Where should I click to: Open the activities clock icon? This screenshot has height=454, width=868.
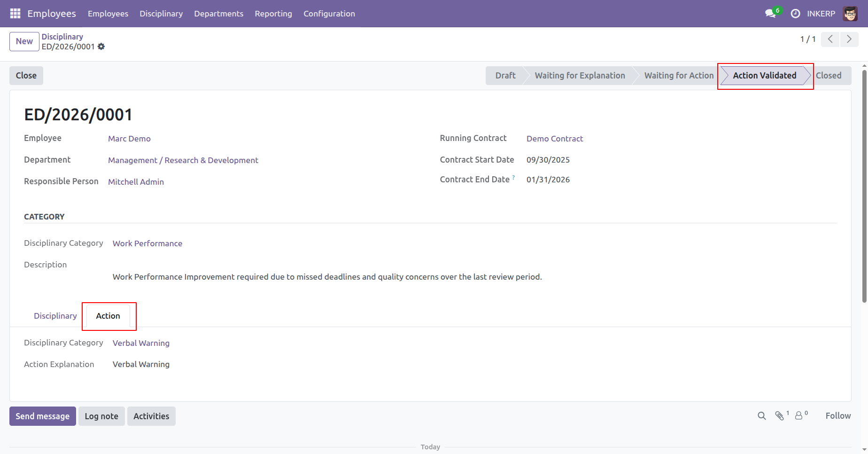pyautogui.click(x=795, y=14)
